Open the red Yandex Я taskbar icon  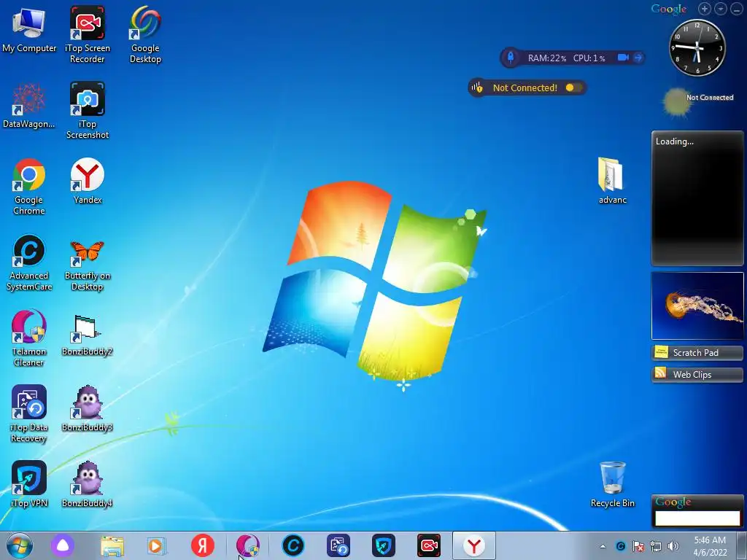(x=203, y=545)
